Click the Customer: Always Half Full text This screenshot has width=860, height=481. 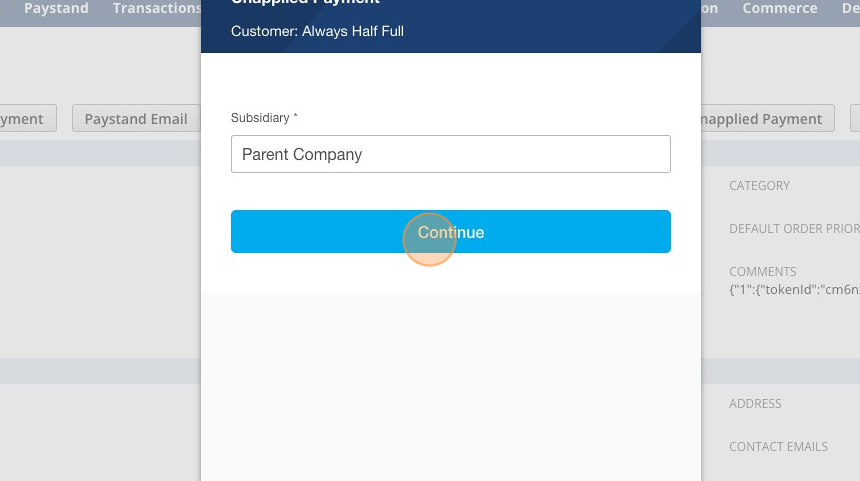(317, 31)
